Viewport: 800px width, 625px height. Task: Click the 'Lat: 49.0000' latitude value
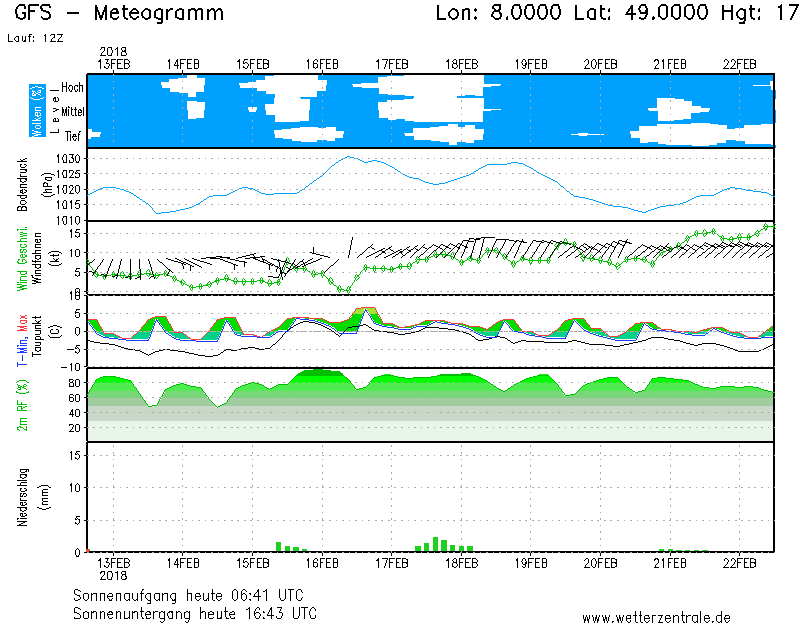[x=641, y=12]
